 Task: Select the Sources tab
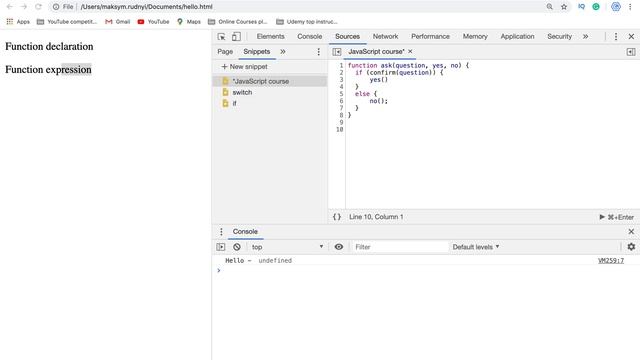[347, 36]
